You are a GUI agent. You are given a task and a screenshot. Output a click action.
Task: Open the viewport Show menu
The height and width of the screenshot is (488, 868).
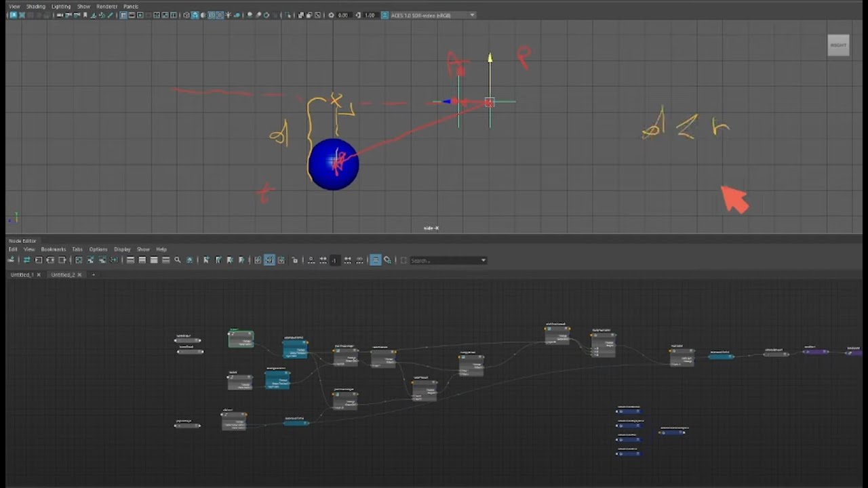click(83, 6)
